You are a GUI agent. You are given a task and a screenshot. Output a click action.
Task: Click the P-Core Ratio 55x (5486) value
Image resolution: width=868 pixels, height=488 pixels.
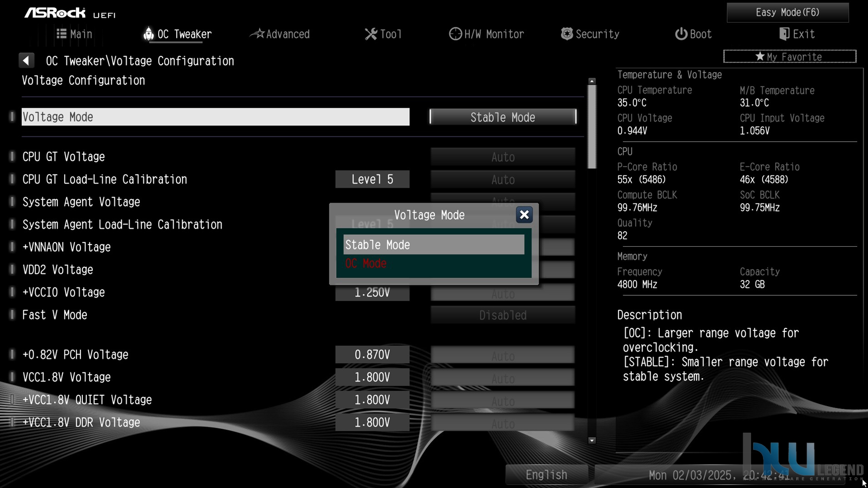point(641,180)
